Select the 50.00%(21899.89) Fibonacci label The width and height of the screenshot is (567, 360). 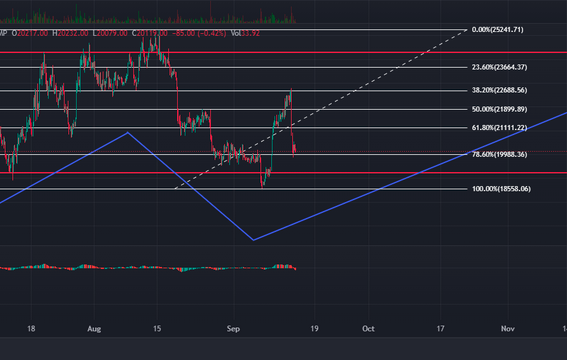tap(499, 109)
